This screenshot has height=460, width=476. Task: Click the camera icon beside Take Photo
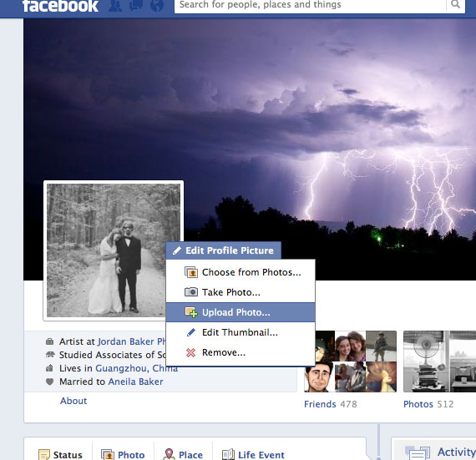pyautogui.click(x=191, y=292)
